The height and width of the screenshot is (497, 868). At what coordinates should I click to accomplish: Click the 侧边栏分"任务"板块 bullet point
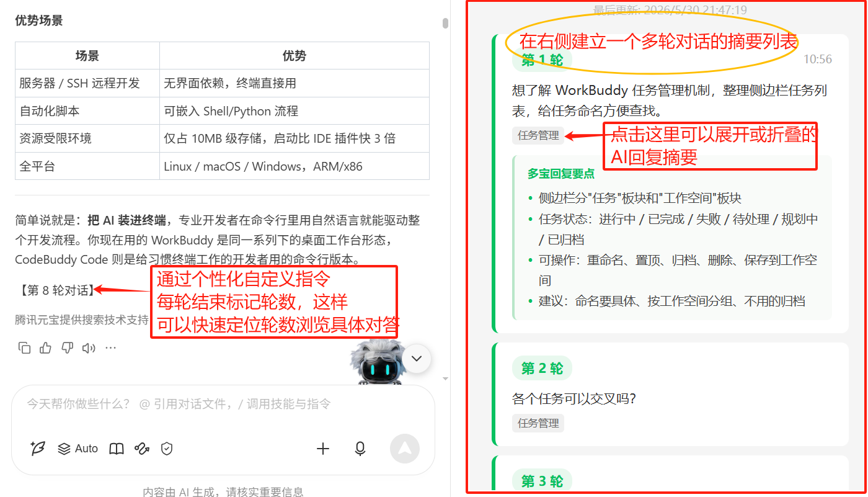click(x=640, y=199)
